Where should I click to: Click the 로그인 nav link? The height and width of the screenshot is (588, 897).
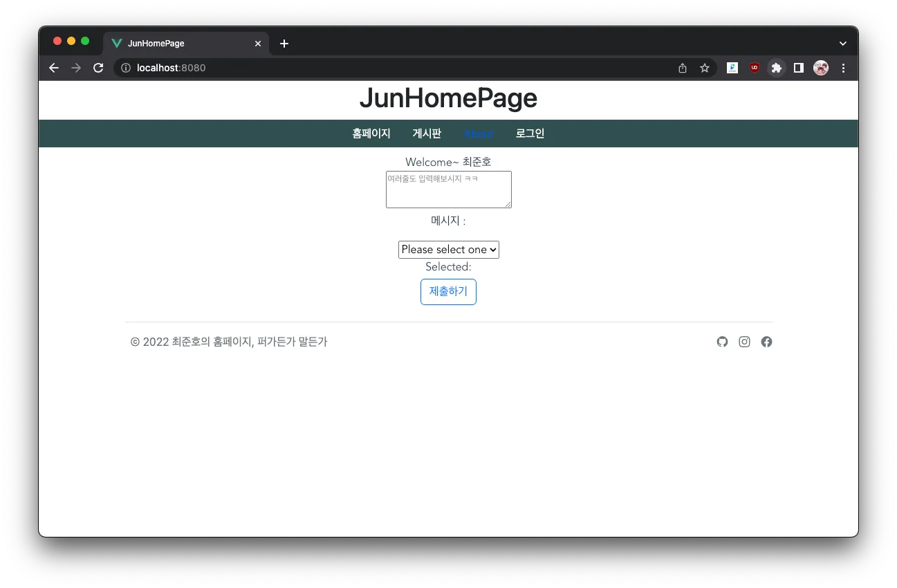pos(530,134)
